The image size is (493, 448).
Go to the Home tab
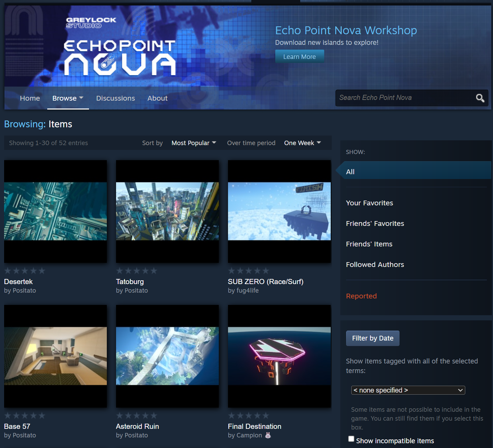30,98
